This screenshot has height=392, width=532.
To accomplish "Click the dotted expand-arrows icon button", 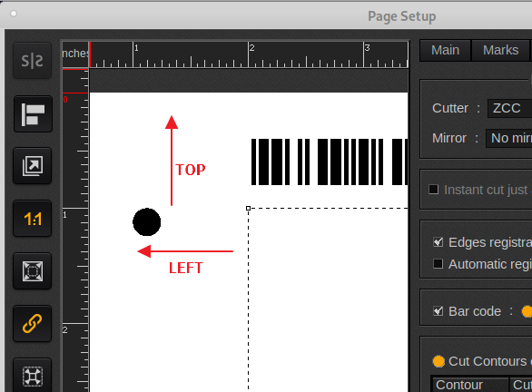I will (33, 376).
